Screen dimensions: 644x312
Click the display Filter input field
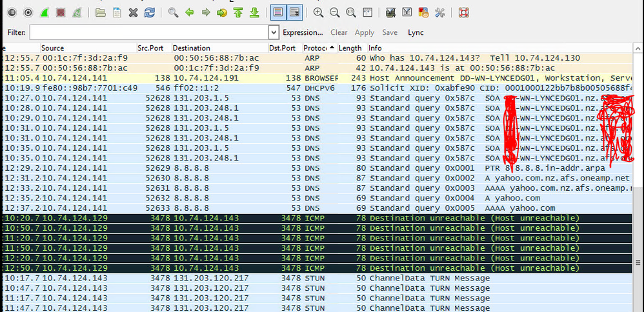pos(149,32)
